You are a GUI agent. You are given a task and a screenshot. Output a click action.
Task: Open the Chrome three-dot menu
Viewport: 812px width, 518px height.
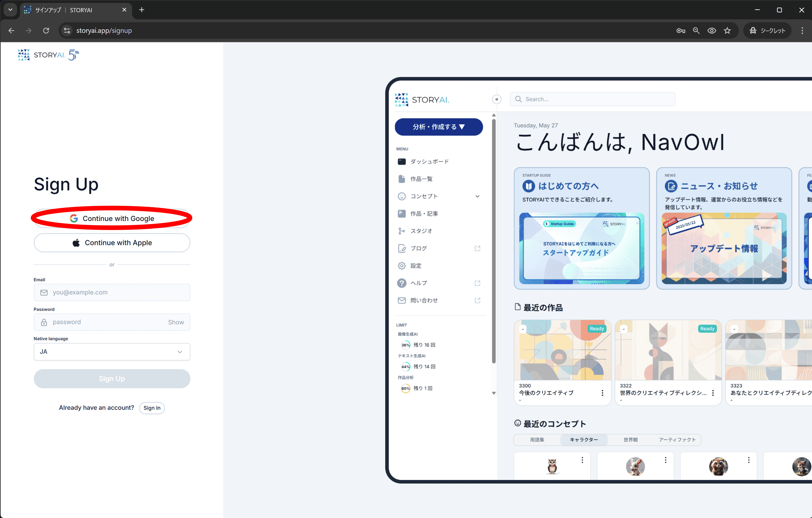click(802, 31)
